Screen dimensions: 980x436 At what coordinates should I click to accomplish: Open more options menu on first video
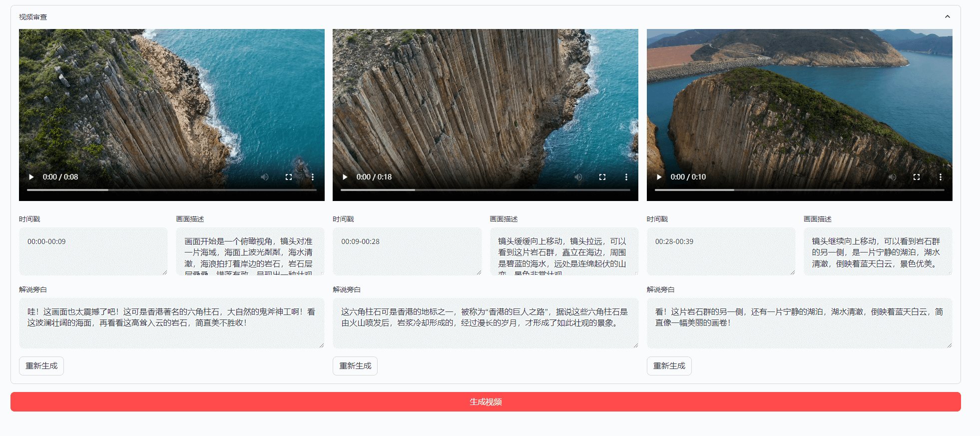313,177
